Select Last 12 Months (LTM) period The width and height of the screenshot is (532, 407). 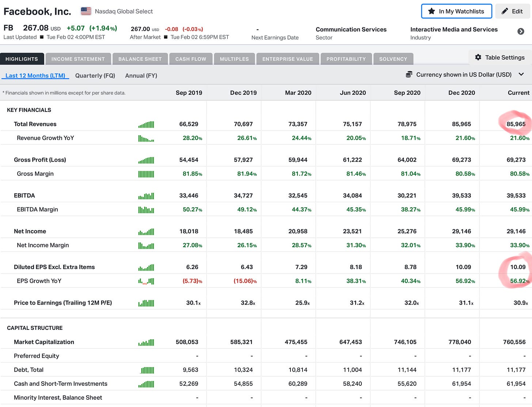pyautogui.click(x=35, y=76)
